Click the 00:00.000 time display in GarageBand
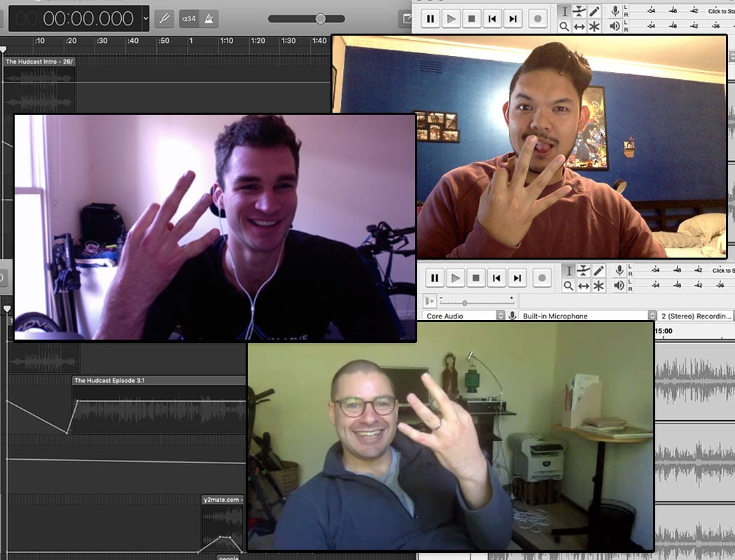735x560 pixels. pos(88,19)
